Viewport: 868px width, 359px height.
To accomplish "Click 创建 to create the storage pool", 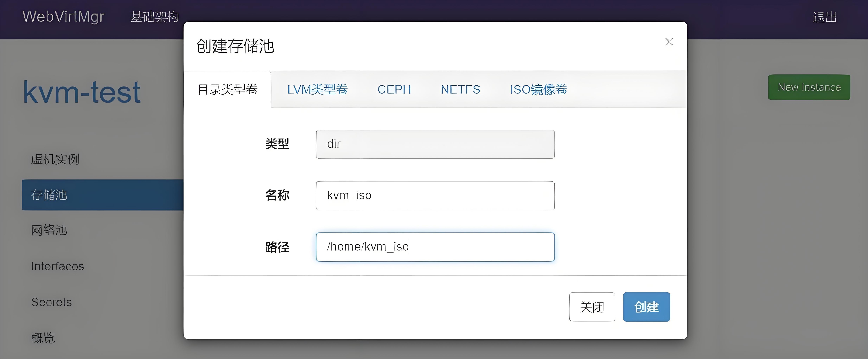I will tap(646, 307).
